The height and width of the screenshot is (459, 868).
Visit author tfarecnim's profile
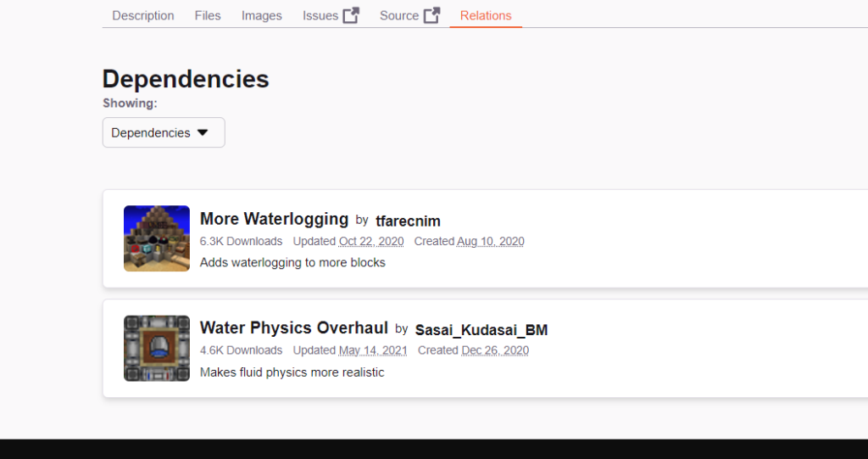(408, 221)
